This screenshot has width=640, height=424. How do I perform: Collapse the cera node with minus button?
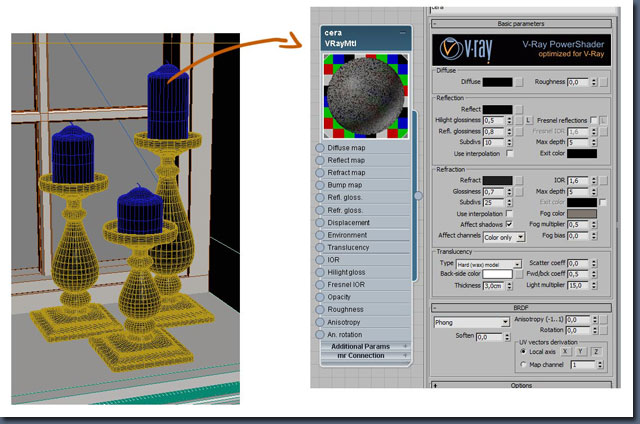(x=403, y=33)
